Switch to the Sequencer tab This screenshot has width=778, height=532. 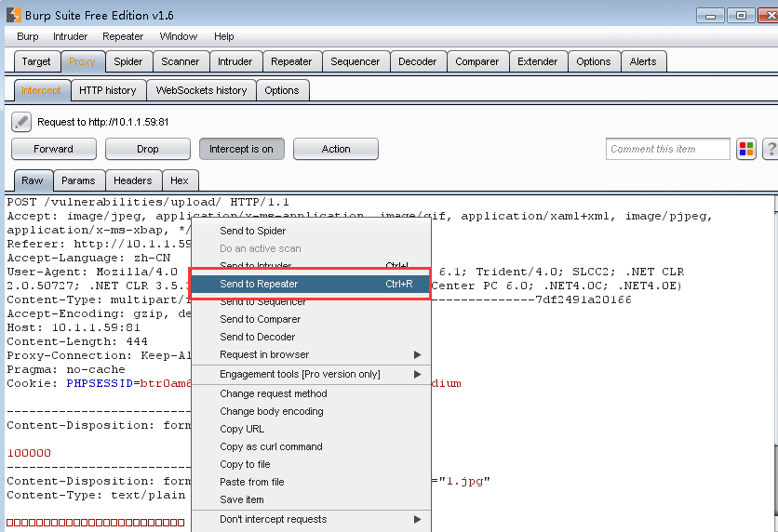pos(355,61)
